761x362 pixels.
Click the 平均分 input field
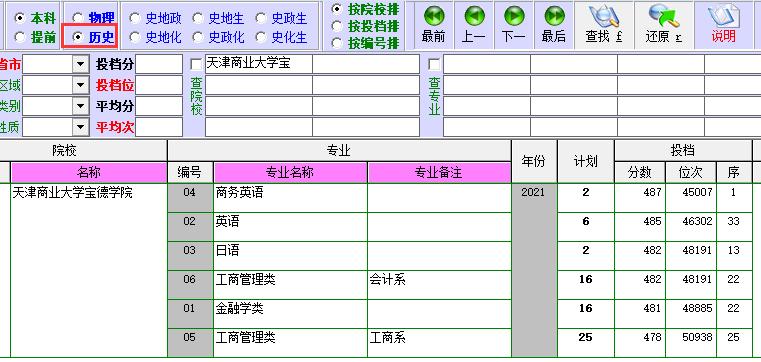159,106
